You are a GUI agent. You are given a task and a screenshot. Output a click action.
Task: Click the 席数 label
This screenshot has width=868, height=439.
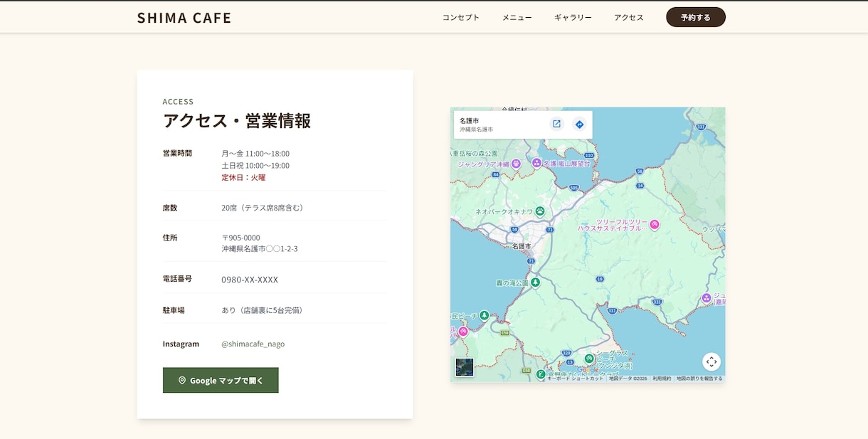click(x=170, y=208)
